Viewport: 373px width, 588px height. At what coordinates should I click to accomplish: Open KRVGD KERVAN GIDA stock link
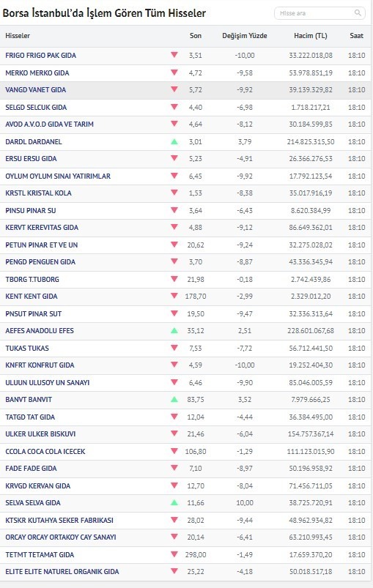[x=37, y=486]
